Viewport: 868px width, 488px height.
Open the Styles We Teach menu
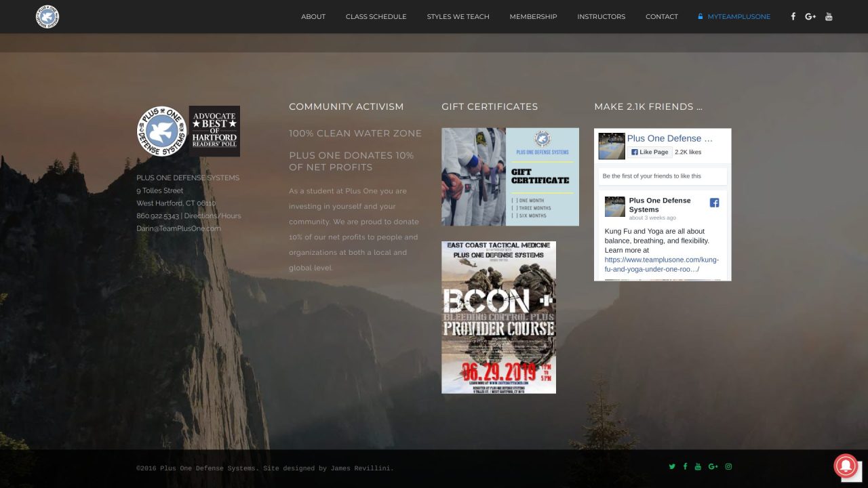coord(458,16)
